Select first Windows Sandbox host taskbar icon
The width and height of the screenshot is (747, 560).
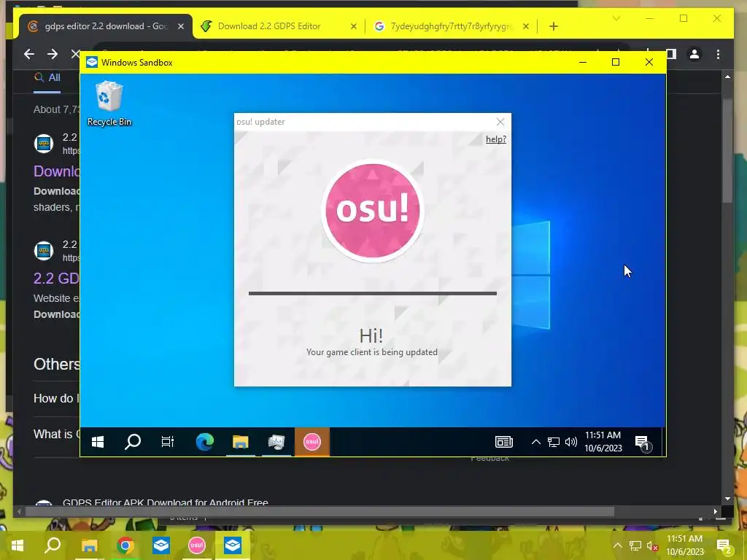pyautogui.click(x=161, y=545)
